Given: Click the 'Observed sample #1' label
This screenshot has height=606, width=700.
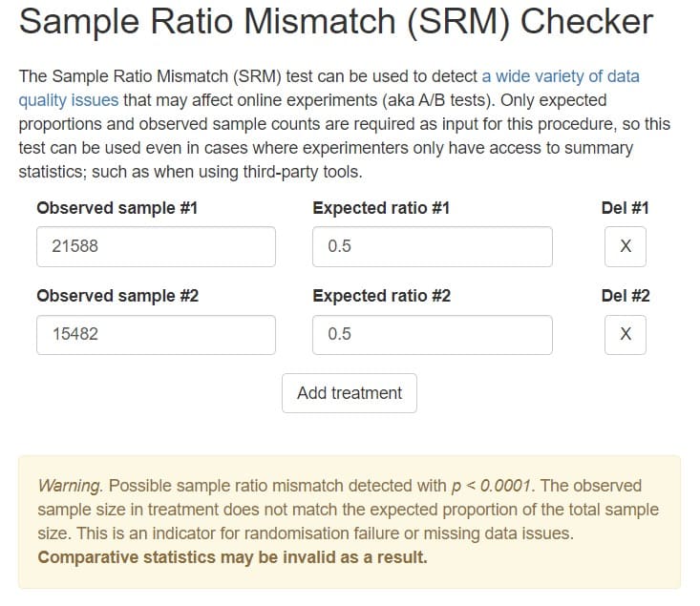Looking at the screenshot, I should tap(117, 208).
